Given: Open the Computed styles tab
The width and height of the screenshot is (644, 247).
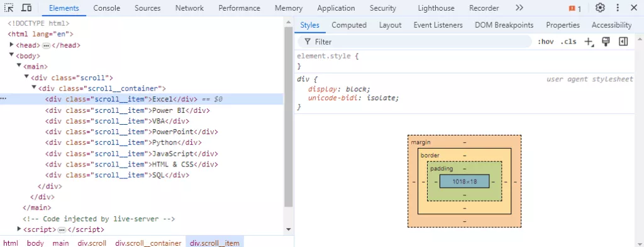Looking at the screenshot, I should click(x=349, y=25).
